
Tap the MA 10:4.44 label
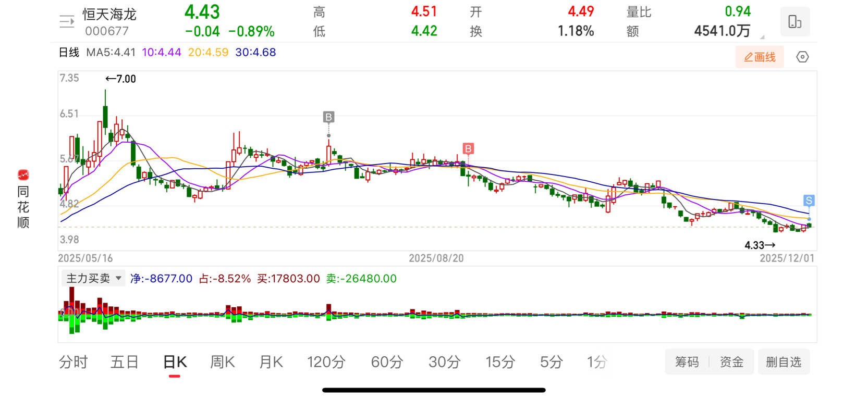pos(162,53)
